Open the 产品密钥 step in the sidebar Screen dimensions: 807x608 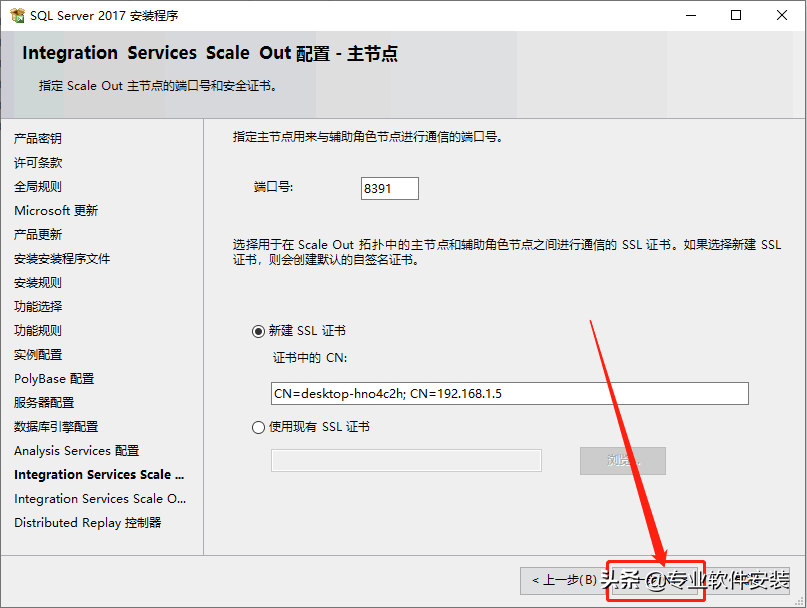[x=38, y=139]
